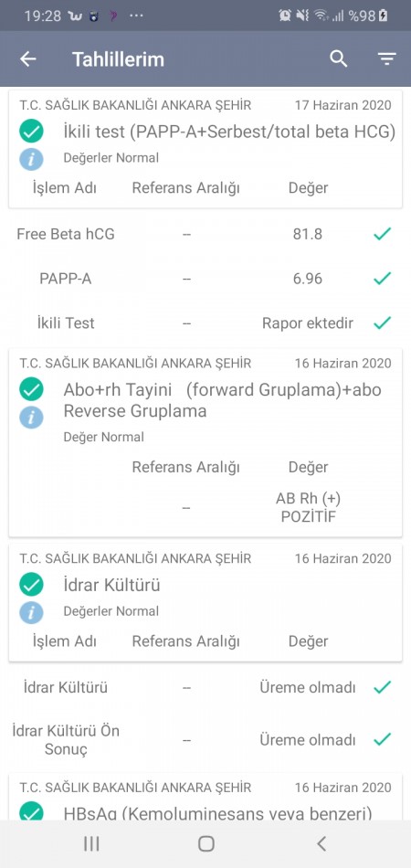Tap the info icon under Abo+rh Tayini
411x868 pixels.
pos(32,418)
